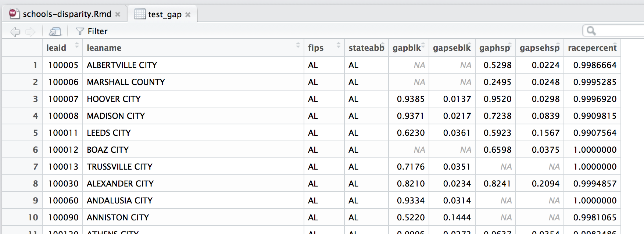Click row number 1

pos(35,65)
